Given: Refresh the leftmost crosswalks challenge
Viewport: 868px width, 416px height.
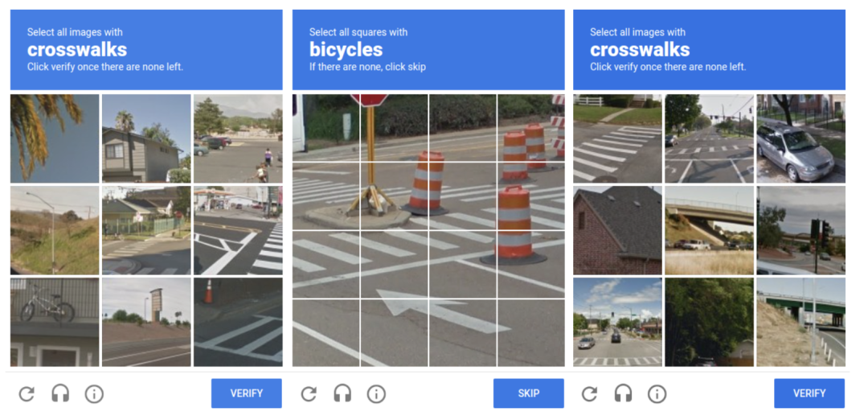Looking at the screenshot, I should (x=26, y=393).
